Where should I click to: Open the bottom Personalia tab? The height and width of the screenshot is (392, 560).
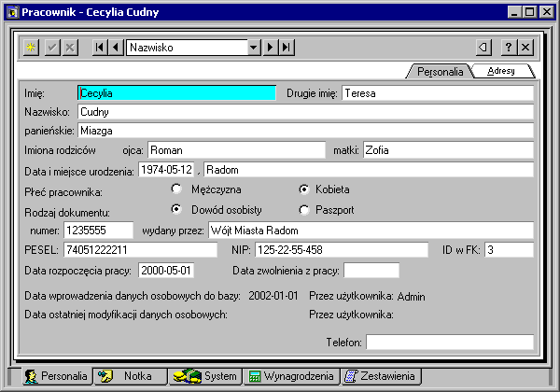tap(57, 376)
